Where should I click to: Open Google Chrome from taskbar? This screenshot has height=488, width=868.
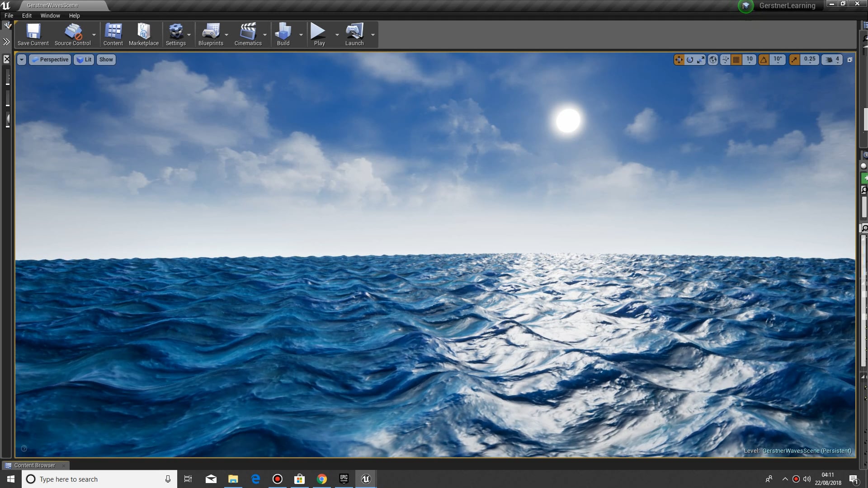point(322,479)
